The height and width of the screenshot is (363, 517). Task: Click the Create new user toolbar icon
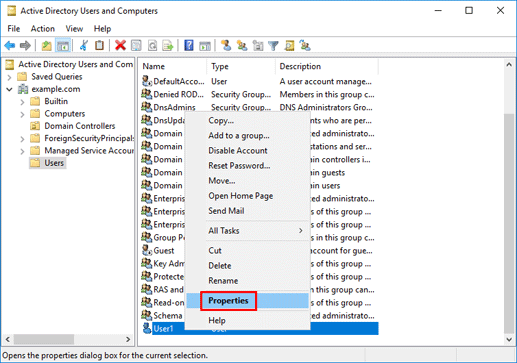(226, 45)
